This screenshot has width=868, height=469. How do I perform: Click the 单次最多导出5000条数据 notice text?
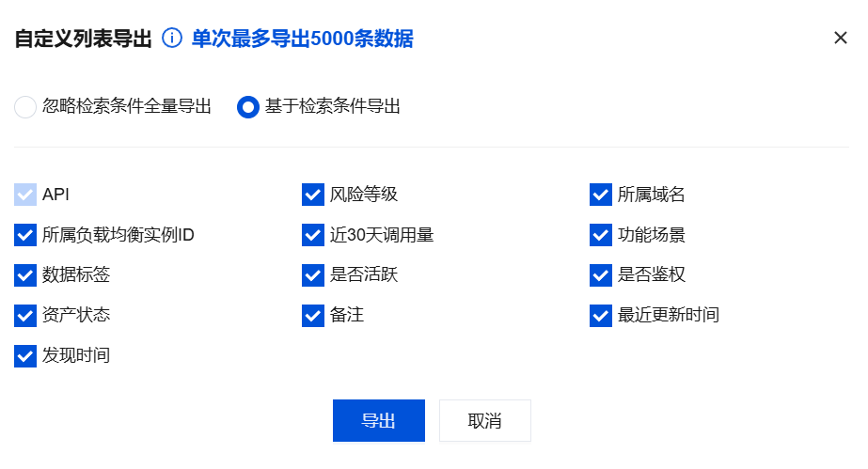[x=302, y=39]
